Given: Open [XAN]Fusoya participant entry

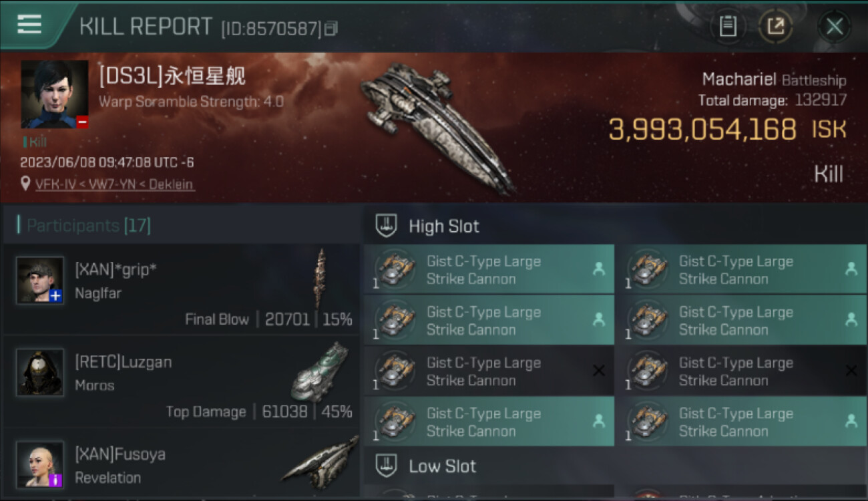Looking at the screenshot, I should 181,465.
